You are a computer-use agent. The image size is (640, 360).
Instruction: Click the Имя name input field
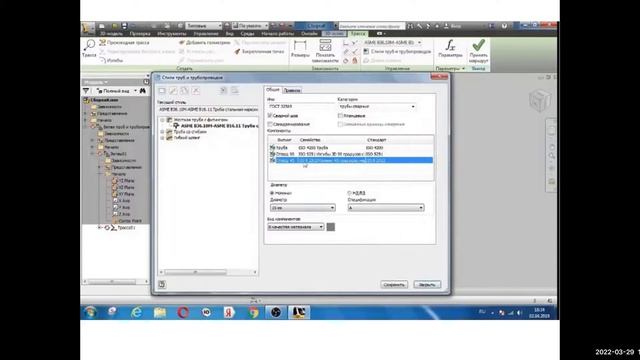(301, 107)
